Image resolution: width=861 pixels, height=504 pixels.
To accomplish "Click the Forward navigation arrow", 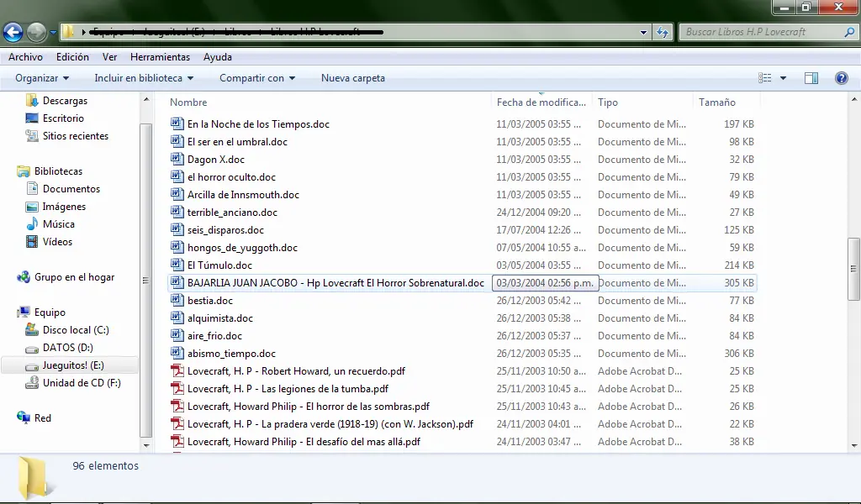I will pos(37,33).
